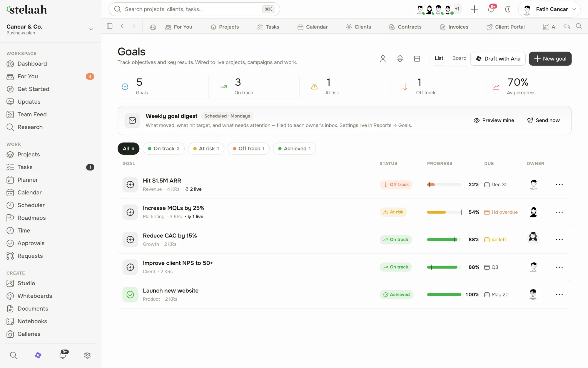Expand Cancar & Co. workspace switcher

tap(91, 29)
